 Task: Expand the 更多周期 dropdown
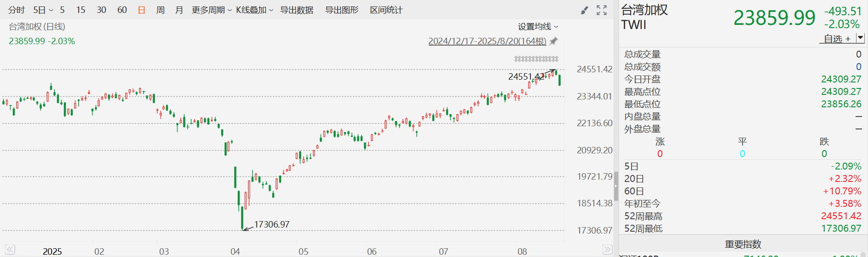pos(212,10)
